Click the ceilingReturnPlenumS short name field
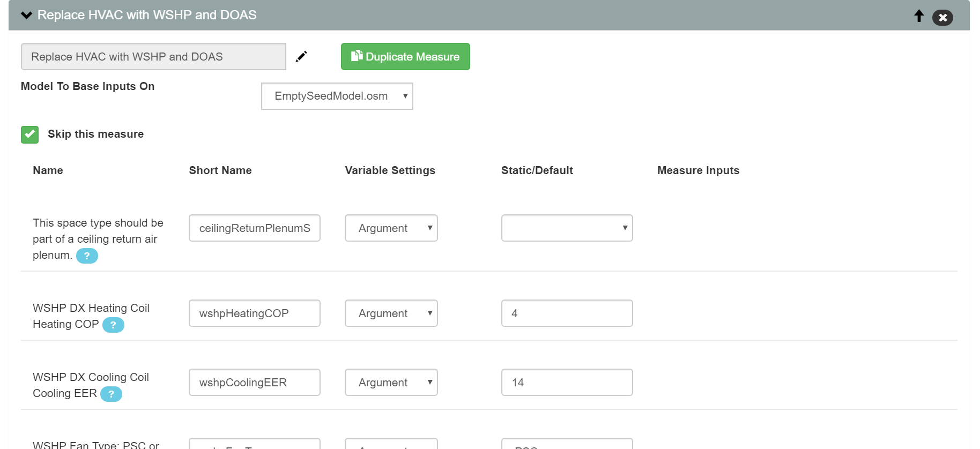The image size is (980, 449). [255, 228]
